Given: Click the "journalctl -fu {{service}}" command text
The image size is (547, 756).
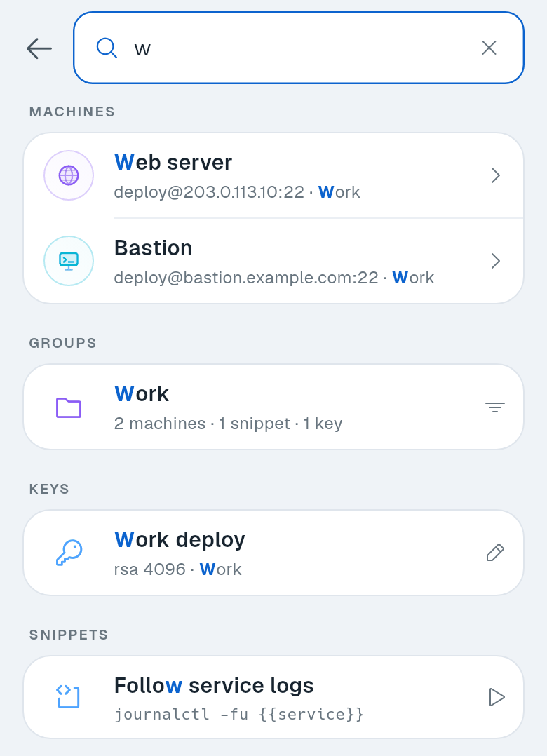Looking at the screenshot, I should pyautogui.click(x=240, y=714).
